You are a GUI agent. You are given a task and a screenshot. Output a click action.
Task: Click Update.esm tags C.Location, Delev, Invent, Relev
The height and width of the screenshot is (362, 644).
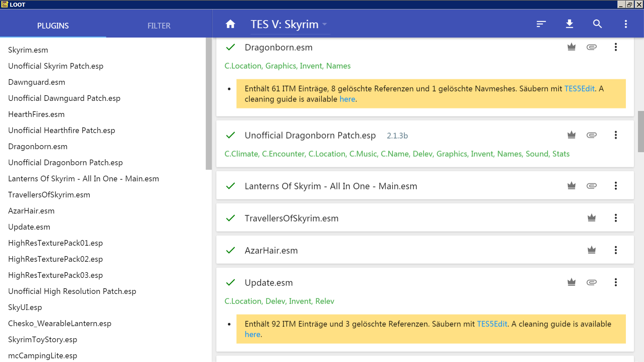click(x=279, y=301)
